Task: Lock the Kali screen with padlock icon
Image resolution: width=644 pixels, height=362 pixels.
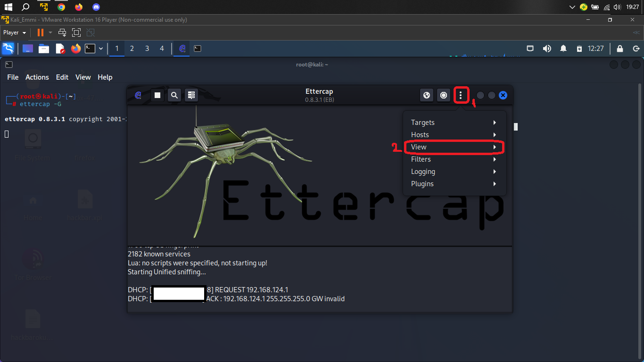Action: point(620,49)
